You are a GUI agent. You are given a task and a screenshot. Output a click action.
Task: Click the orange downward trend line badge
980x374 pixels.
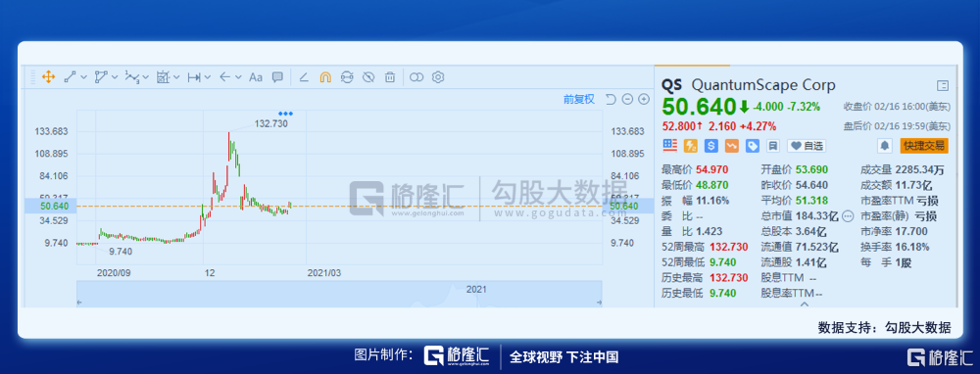coord(732,146)
